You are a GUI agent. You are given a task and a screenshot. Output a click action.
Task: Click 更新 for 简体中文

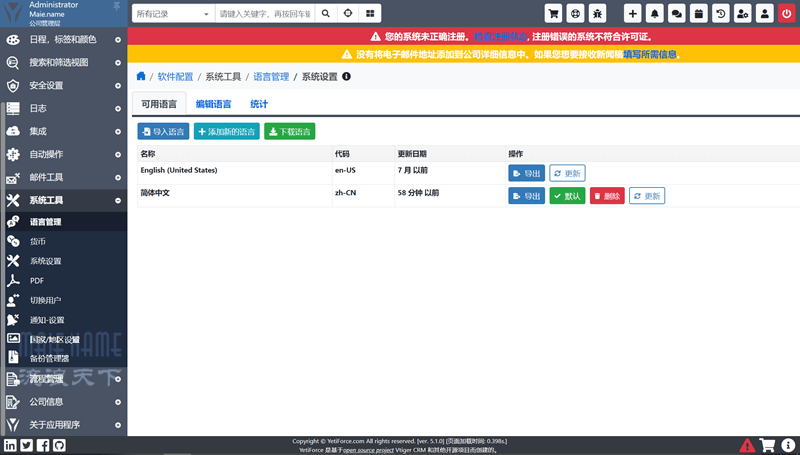pyautogui.click(x=647, y=196)
